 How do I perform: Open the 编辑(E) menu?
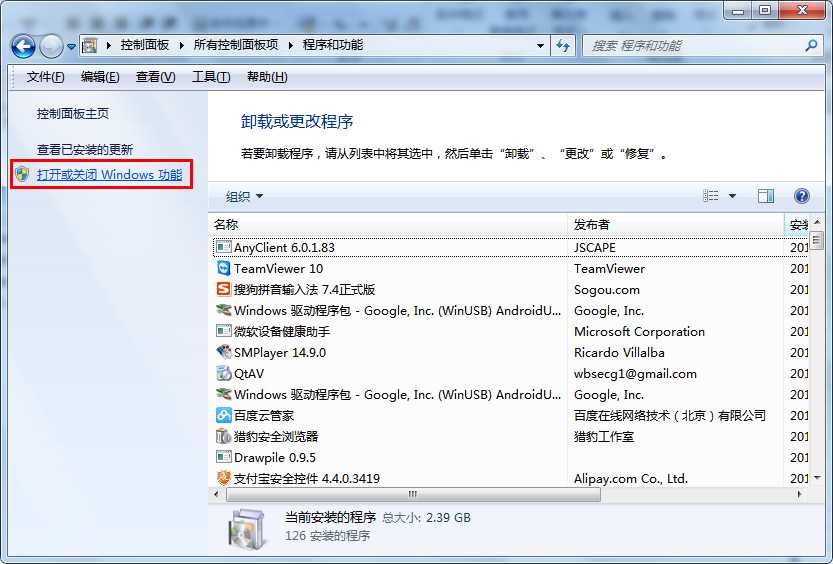(100, 77)
